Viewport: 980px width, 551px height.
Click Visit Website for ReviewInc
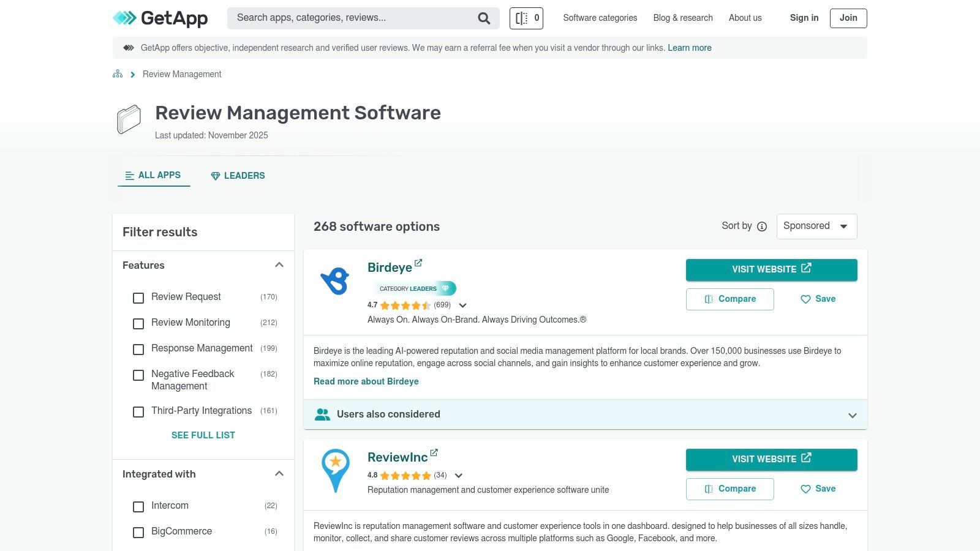[x=771, y=459]
